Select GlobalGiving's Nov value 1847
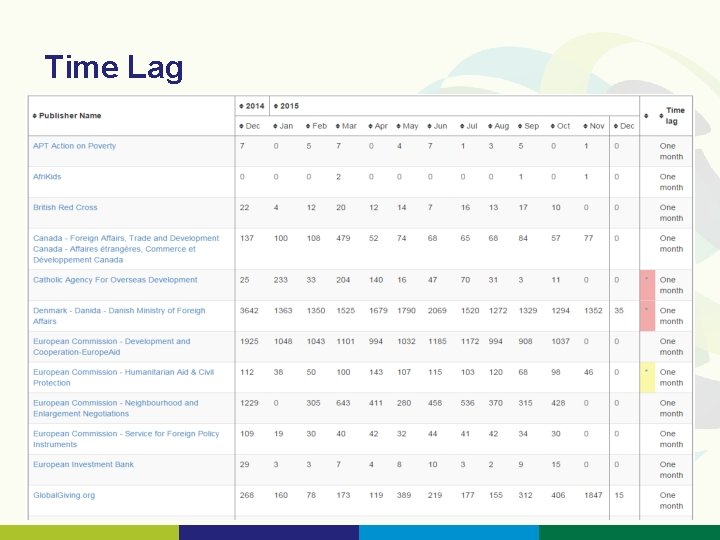The image size is (720, 540). click(x=593, y=495)
